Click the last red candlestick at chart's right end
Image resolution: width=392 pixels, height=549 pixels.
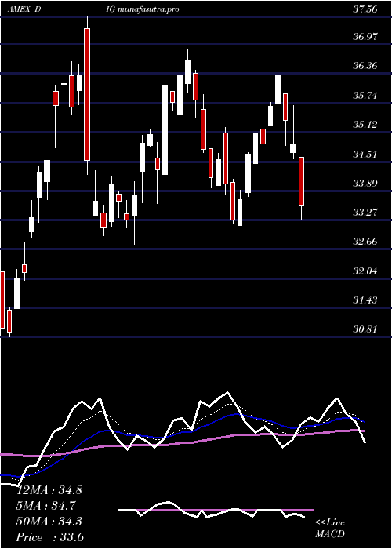(301, 182)
